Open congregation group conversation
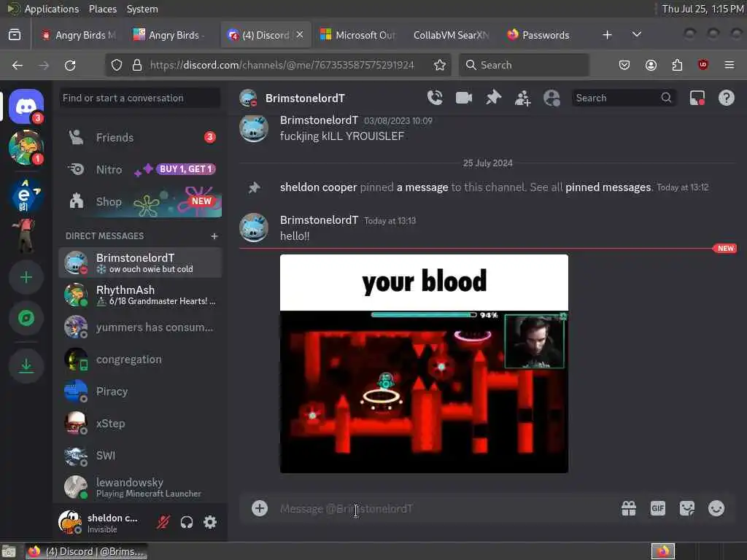Screen dimensions: 747x560 140,359
